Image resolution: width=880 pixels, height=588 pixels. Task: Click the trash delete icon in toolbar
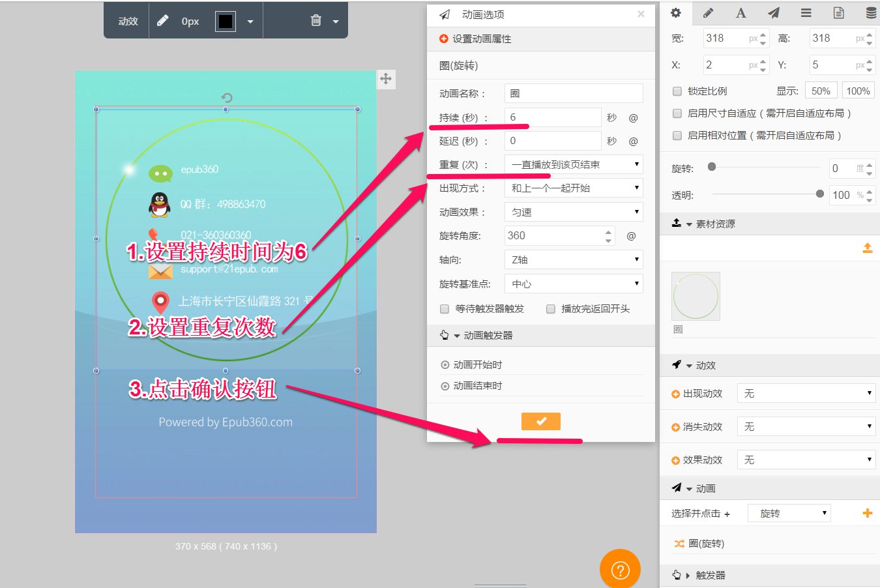[316, 20]
